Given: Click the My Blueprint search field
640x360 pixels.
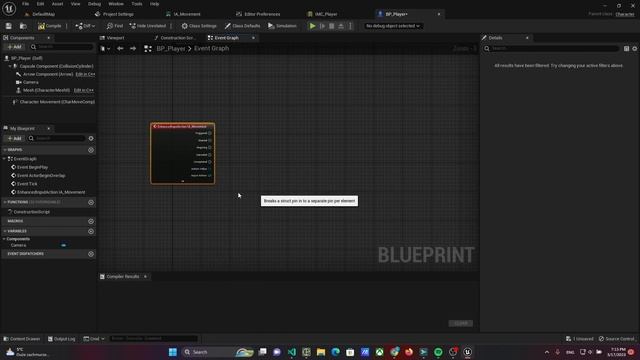Looking at the screenshot, I should point(56,138).
